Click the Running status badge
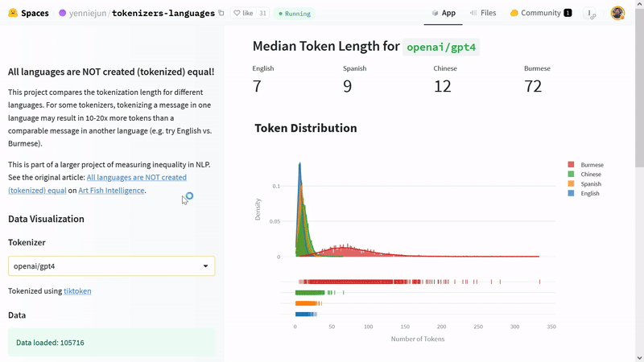This screenshot has height=362, width=644. click(x=295, y=14)
